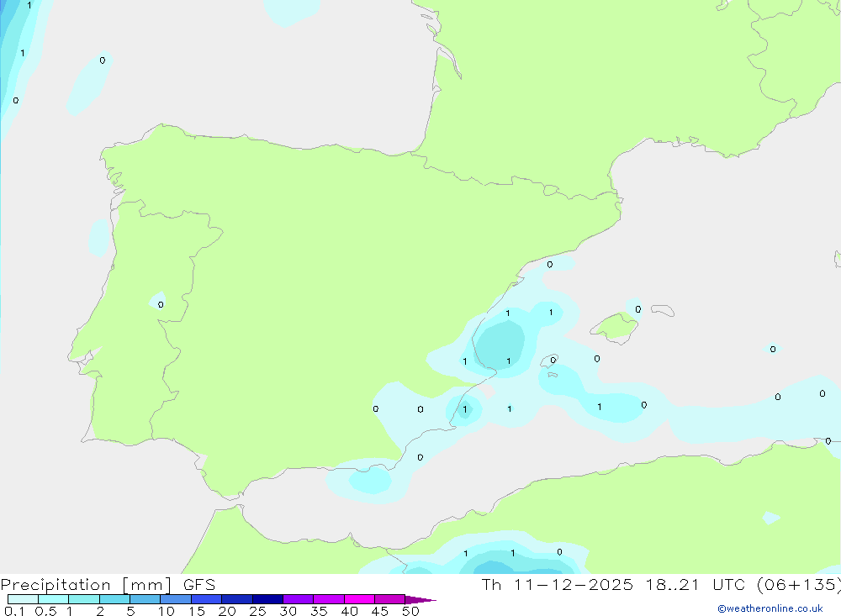Click the '30' legend value
The image size is (841, 616).
pos(288,611)
